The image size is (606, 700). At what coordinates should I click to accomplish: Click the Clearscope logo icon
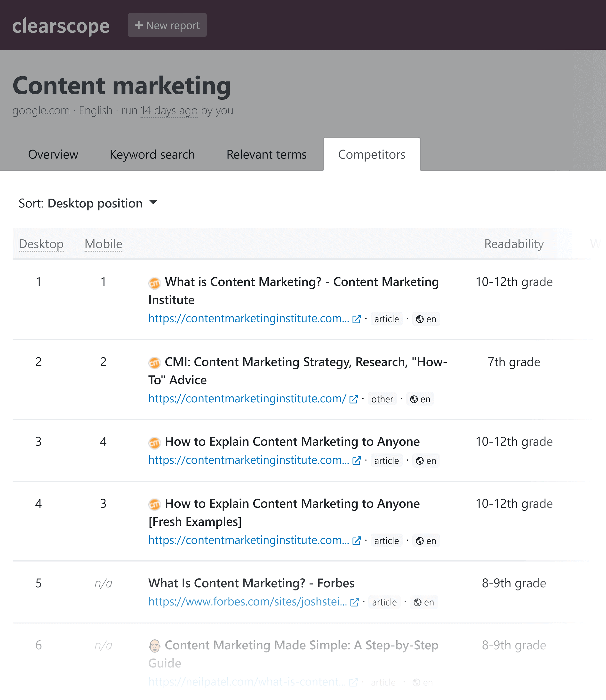[x=62, y=25]
